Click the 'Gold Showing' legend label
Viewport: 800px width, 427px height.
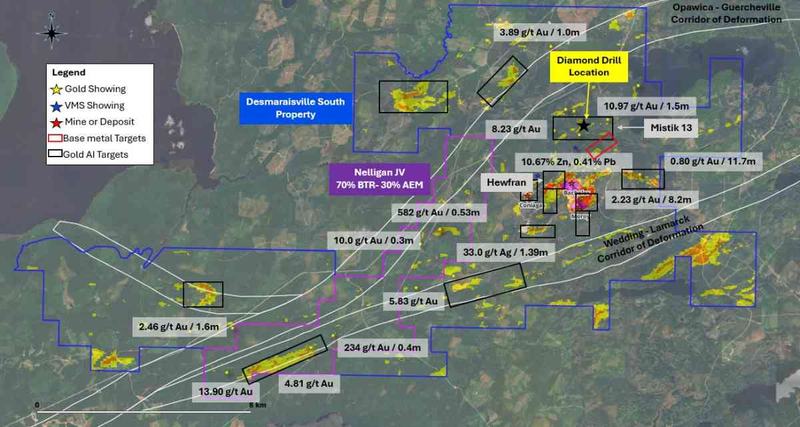[95, 89]
